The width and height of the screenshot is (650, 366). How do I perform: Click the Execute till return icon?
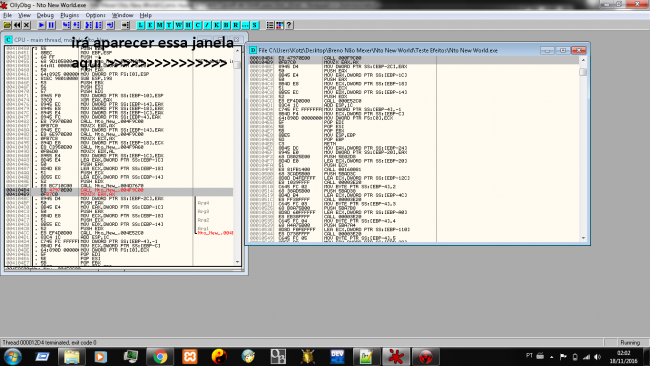[x=110, y=25]
